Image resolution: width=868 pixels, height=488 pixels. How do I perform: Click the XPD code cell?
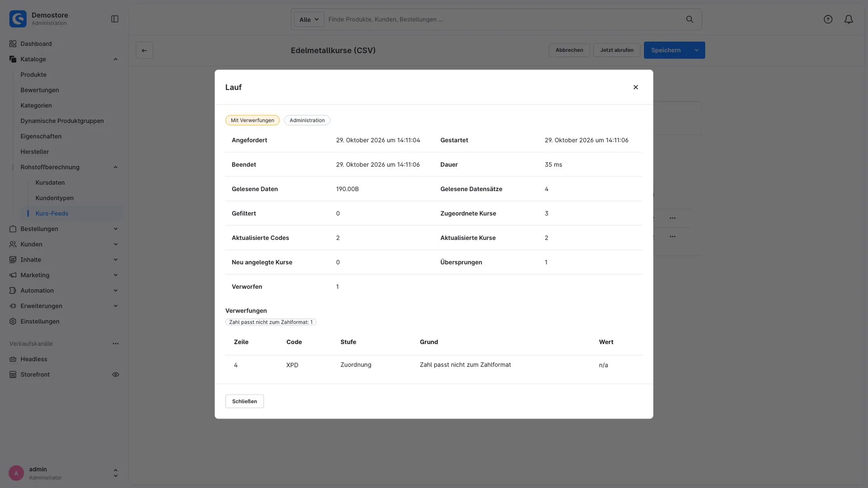(x=292, y=365)
